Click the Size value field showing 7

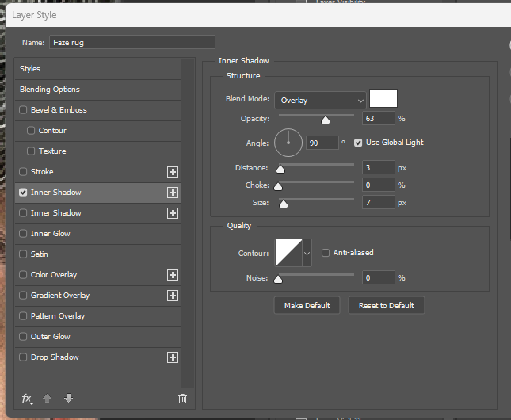pyautogui.click(x=379, y=203)
